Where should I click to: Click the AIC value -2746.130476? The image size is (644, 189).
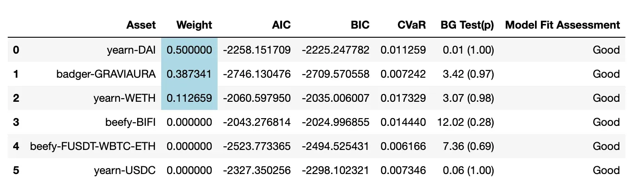click(257, 74)
